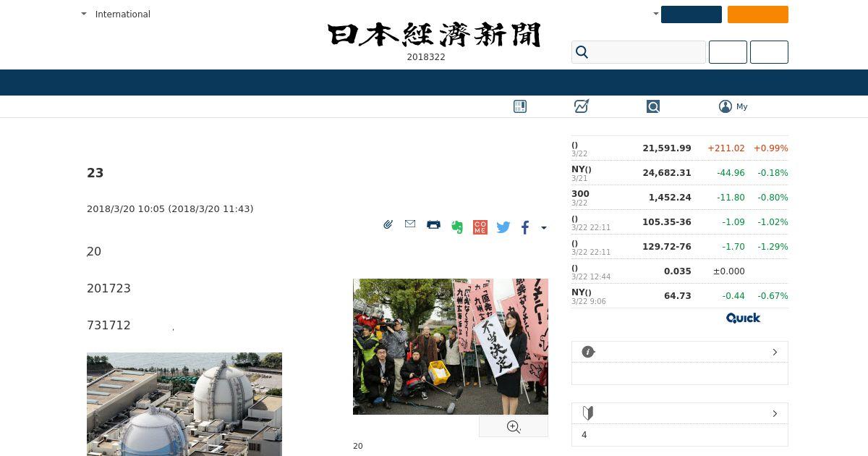This screenshot has height=456, width=868.
Task: Open the protesters photo thumbnail
Action: coord(451,347)
